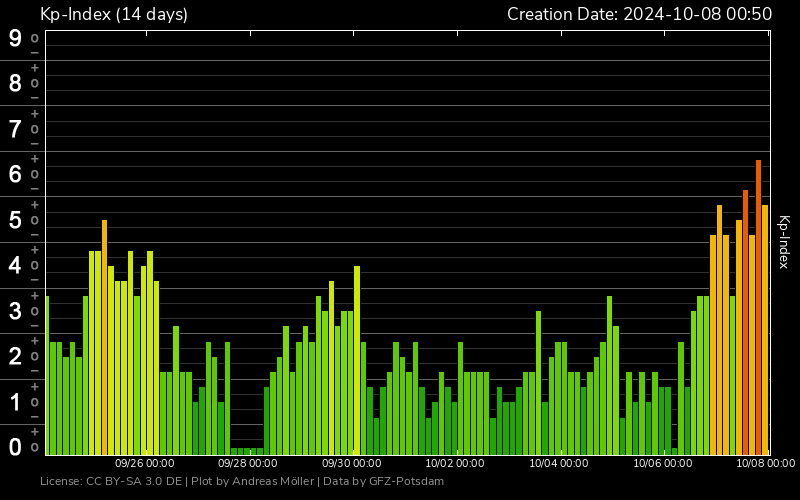Select the 10/08 00:00 date label

coord(765,464)
